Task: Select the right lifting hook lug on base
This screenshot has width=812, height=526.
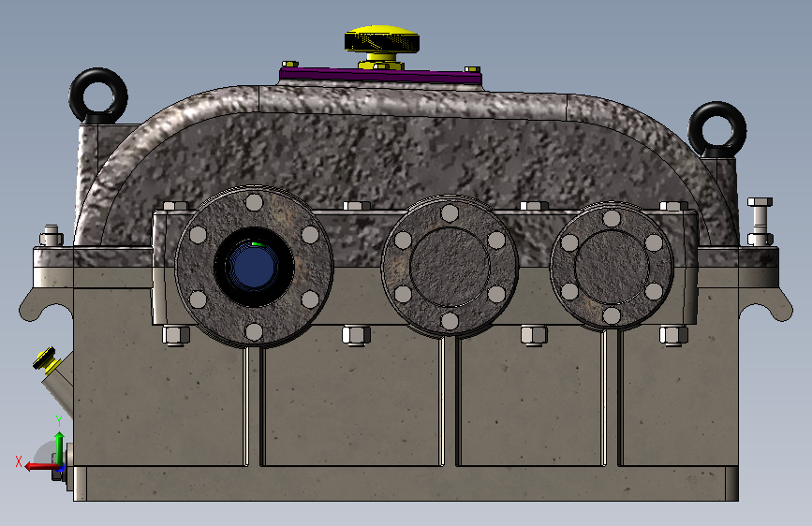Action: pos(765,304)
